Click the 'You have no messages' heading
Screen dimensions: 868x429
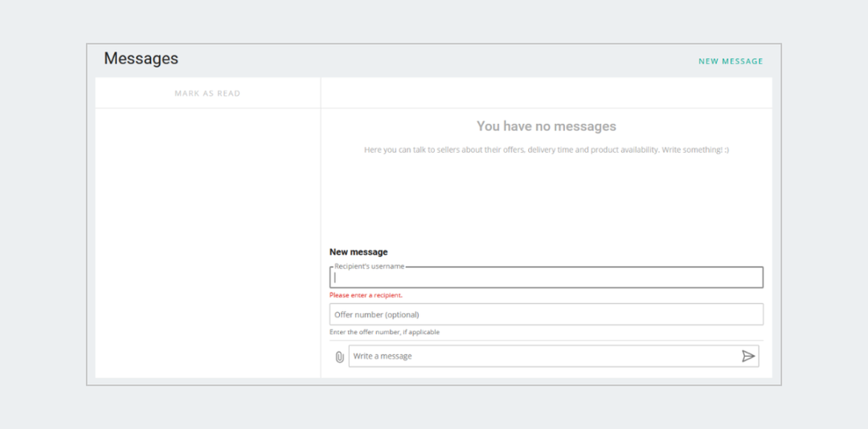point(547,126)
